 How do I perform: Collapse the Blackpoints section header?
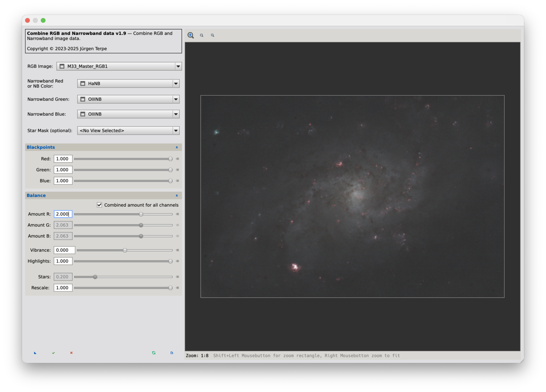click(x=177, y=147)
